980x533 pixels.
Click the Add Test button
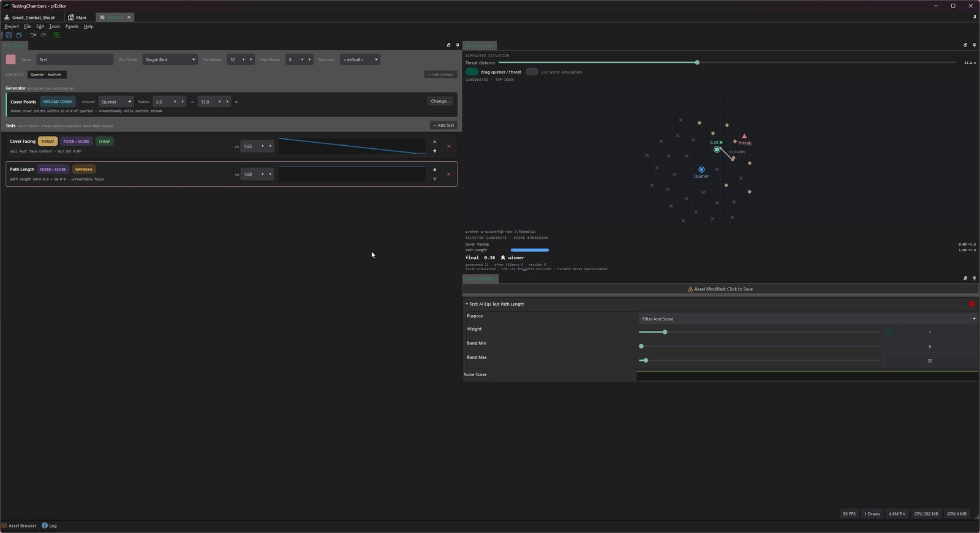pos(443,125)
